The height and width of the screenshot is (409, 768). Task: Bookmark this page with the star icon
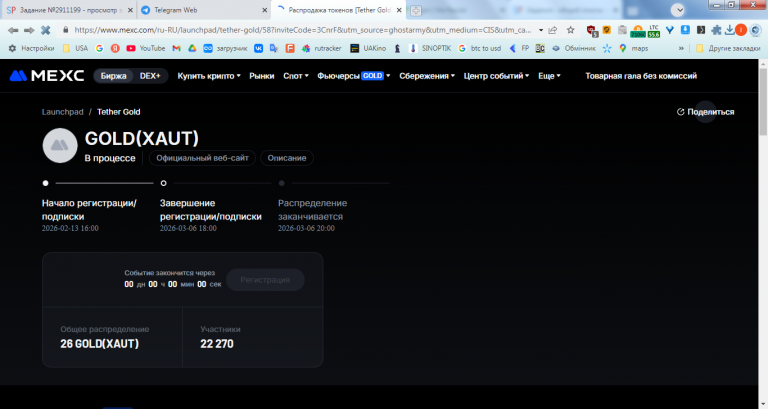pos(571,30)
